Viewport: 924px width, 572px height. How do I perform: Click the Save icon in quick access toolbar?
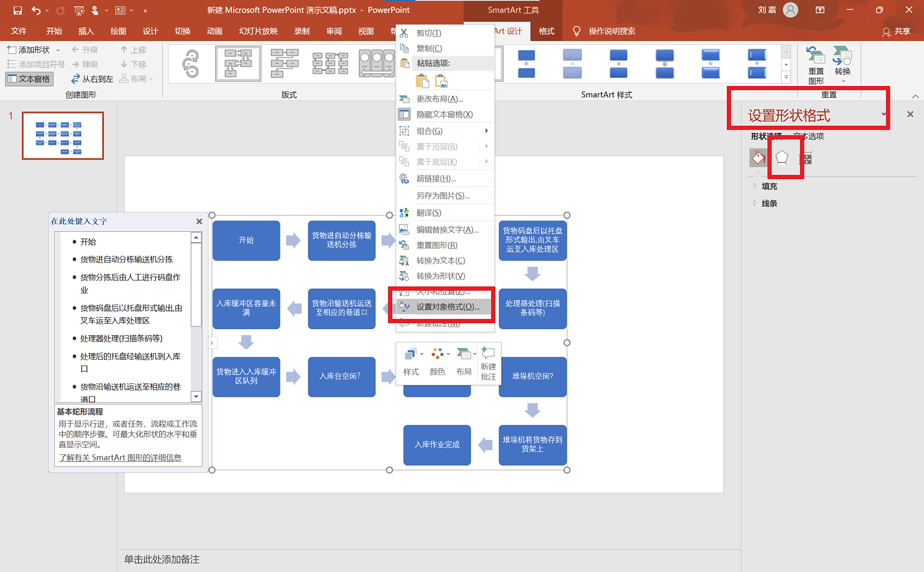(18, 10)
